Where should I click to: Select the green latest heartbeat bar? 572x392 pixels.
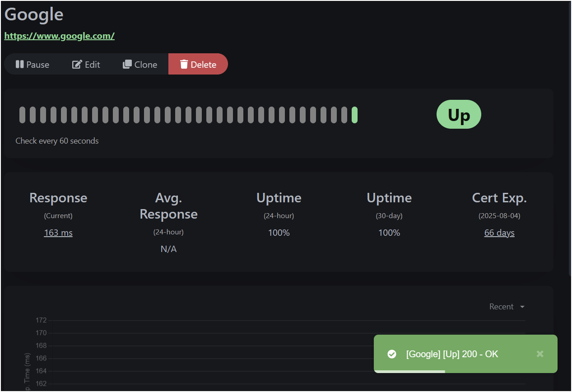[x=355, y=115]
